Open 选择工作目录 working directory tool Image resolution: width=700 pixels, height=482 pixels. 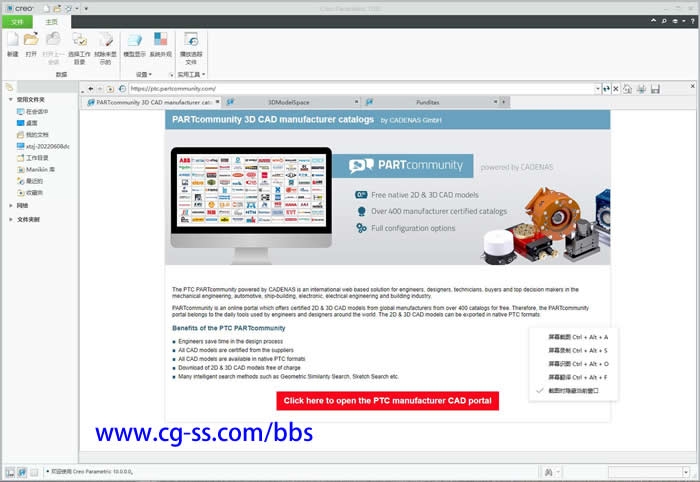pyautogui.click(x=79, y=43)
